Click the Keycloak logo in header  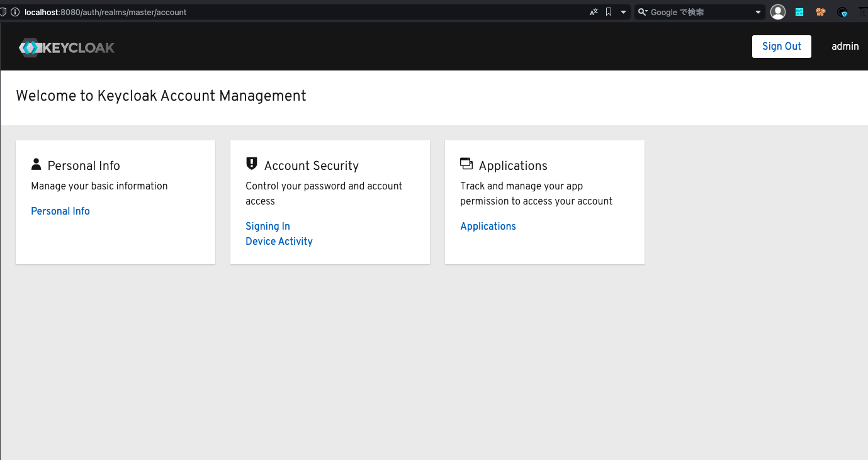67,47
